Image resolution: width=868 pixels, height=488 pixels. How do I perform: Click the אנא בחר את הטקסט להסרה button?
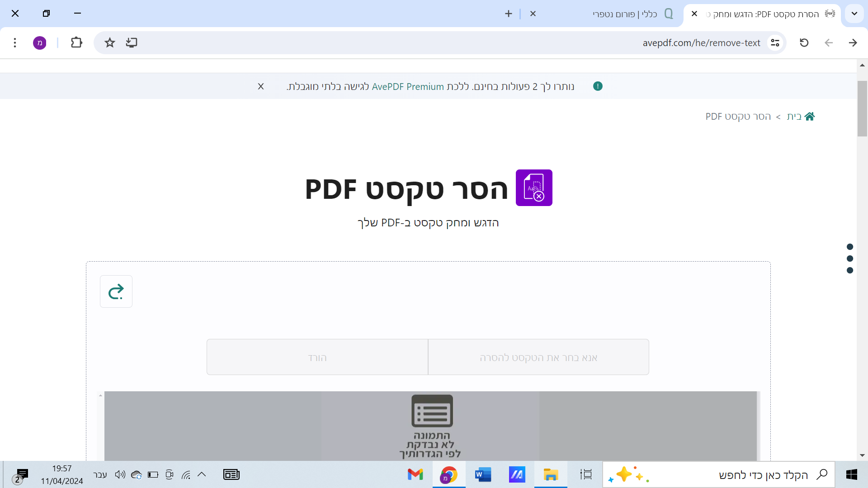click(538, 357)
